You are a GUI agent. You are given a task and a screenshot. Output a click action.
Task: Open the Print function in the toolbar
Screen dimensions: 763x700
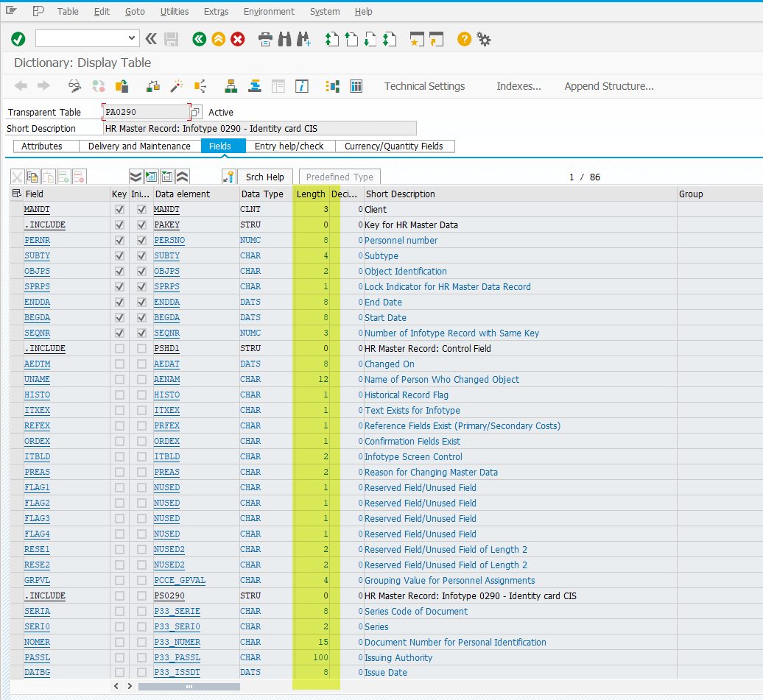264,40
